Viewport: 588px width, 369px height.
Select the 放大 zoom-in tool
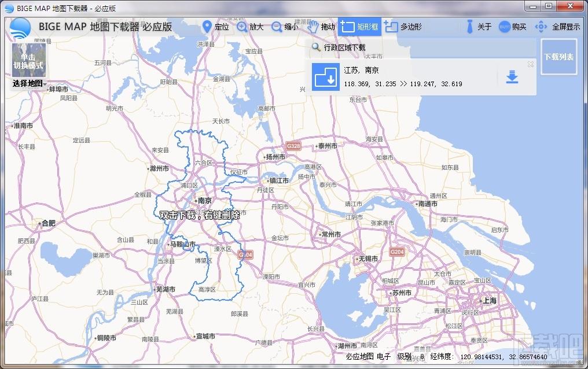[251, 27]
